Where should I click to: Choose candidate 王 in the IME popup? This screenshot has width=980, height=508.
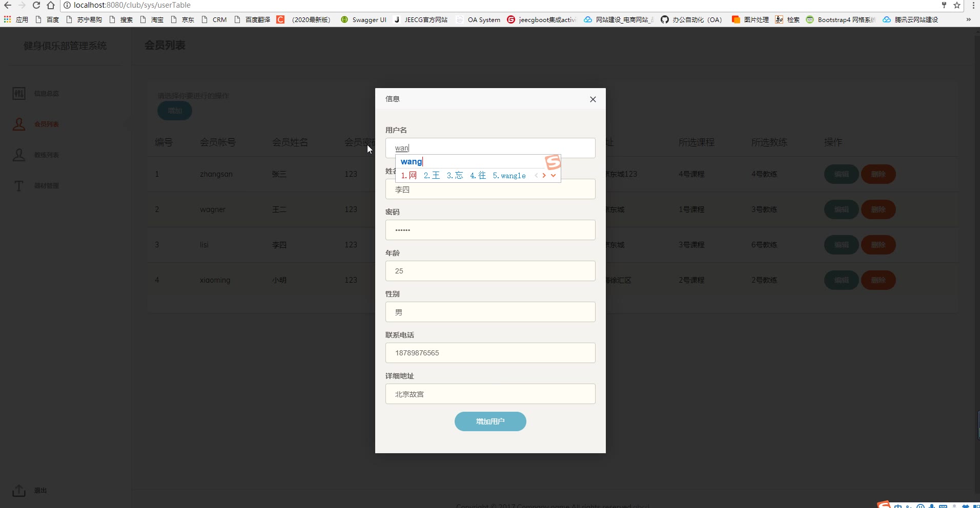click(432, 176)
